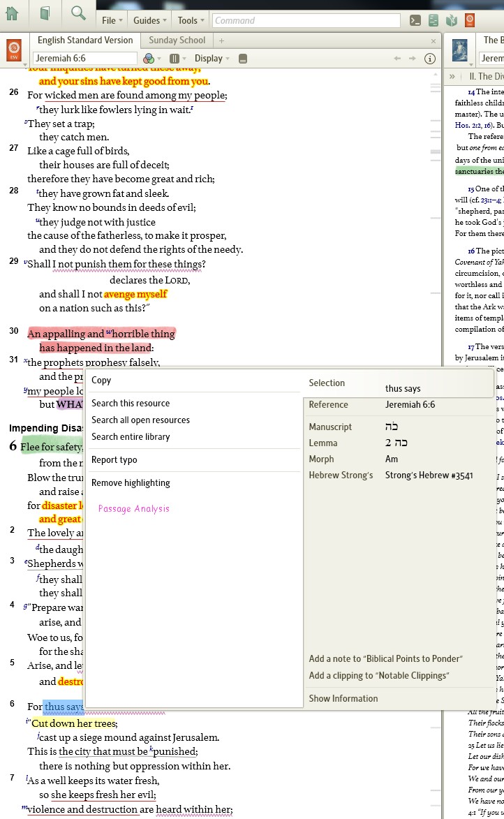Click the green-highlighted "Flee for safety" text

(51, 447)
